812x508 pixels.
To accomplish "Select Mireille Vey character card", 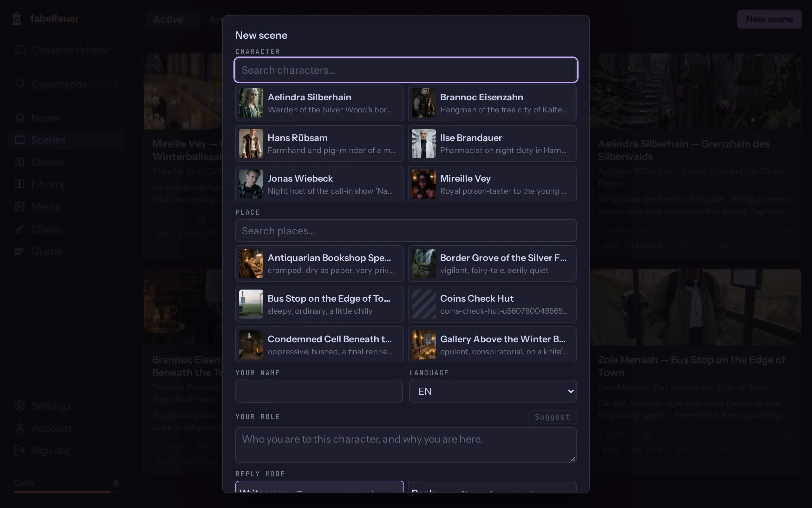I will (x=492, y=184).
